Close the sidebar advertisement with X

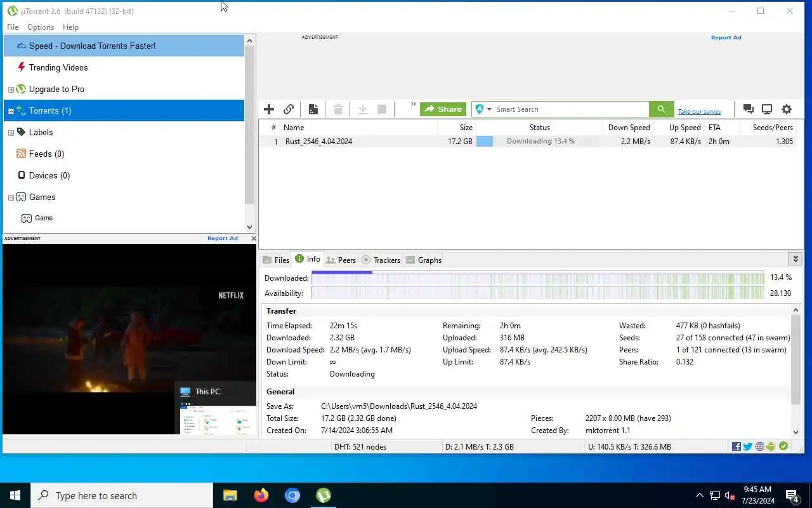tap(254, 239)
